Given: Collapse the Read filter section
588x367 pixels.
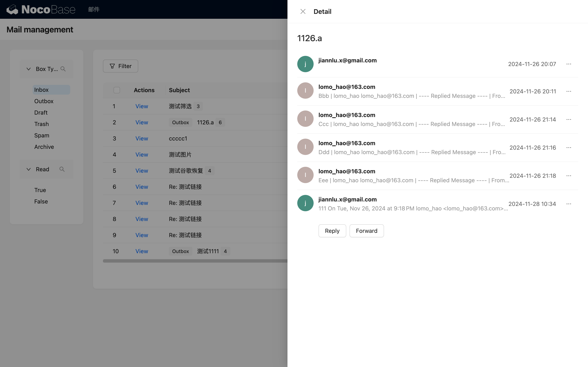Looking at the screenshot, I should 28,169.
